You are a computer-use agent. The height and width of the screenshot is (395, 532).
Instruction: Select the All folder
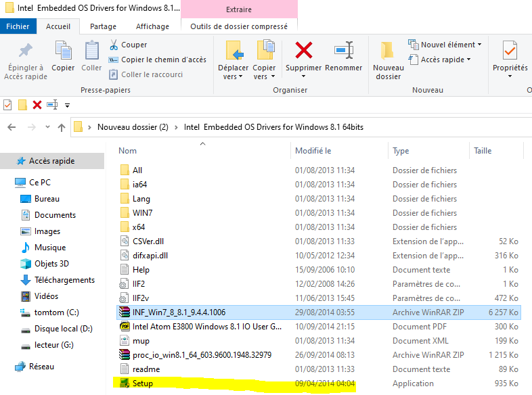click(x=137, y=170)
